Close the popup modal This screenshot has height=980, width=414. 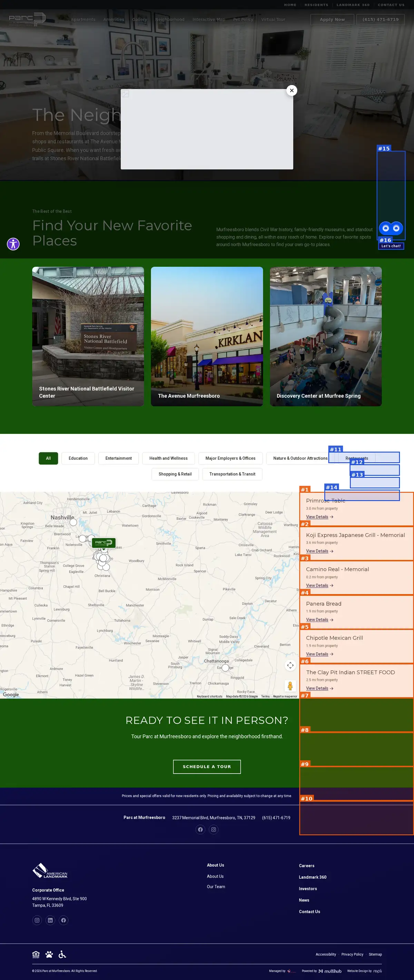292,91
